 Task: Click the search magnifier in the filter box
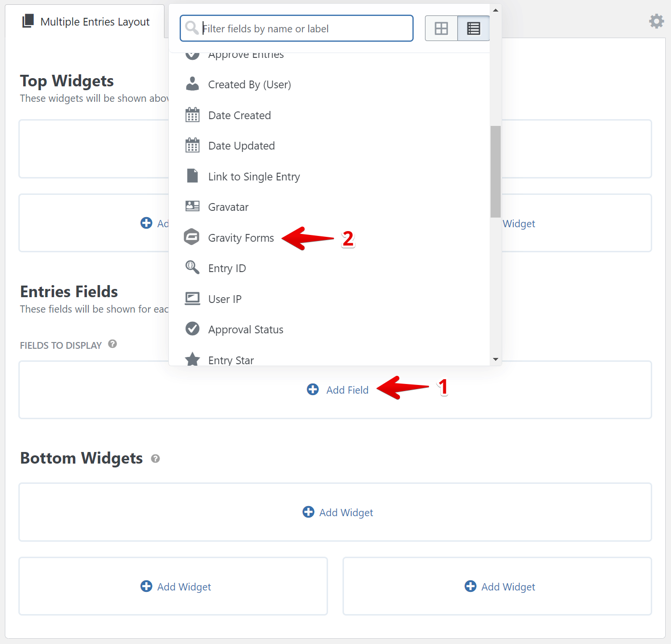click(192, 28)
